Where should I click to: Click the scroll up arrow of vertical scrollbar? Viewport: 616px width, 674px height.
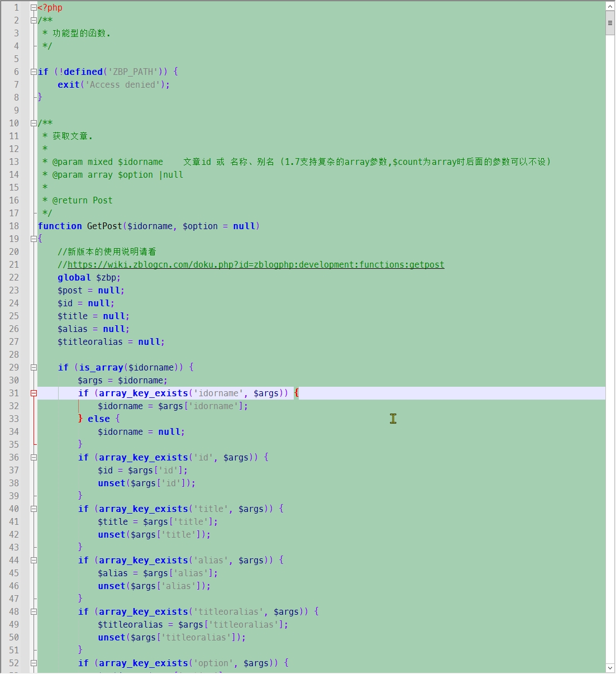point(610,6)
